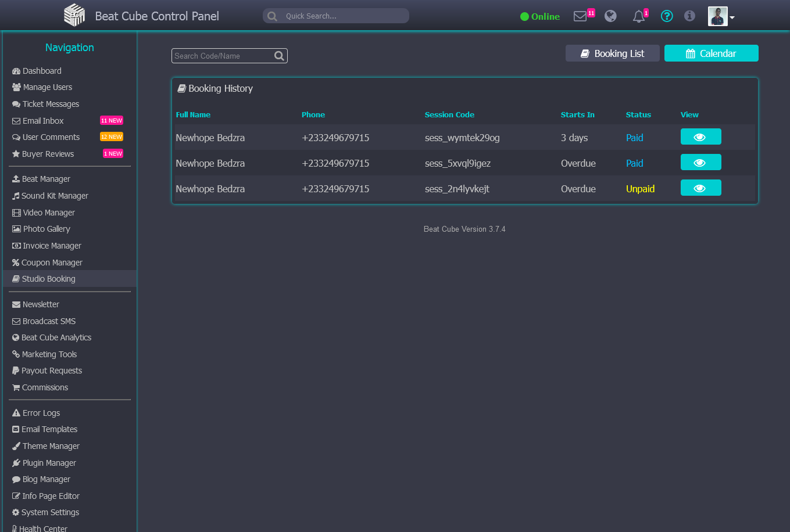Screen dimensions: 790x532
Task: Open Health Center in navigation
Action: point(40,529)
